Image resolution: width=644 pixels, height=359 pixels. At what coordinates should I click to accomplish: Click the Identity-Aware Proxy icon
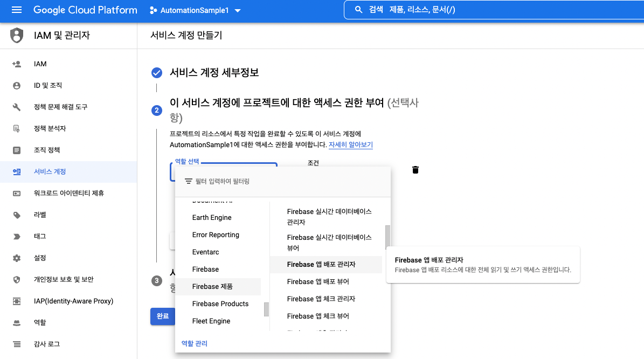(16, 301)
